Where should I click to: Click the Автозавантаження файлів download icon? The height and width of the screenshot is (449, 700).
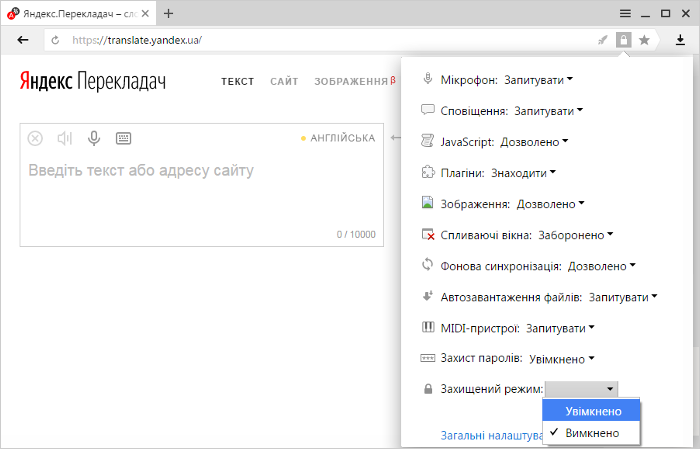428,295
